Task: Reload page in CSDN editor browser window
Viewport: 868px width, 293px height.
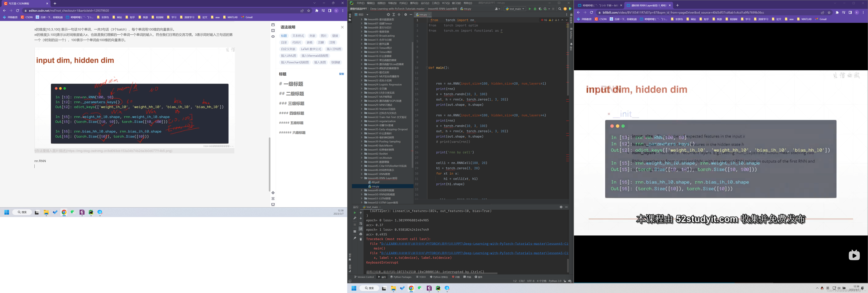Action: point(17,10)
